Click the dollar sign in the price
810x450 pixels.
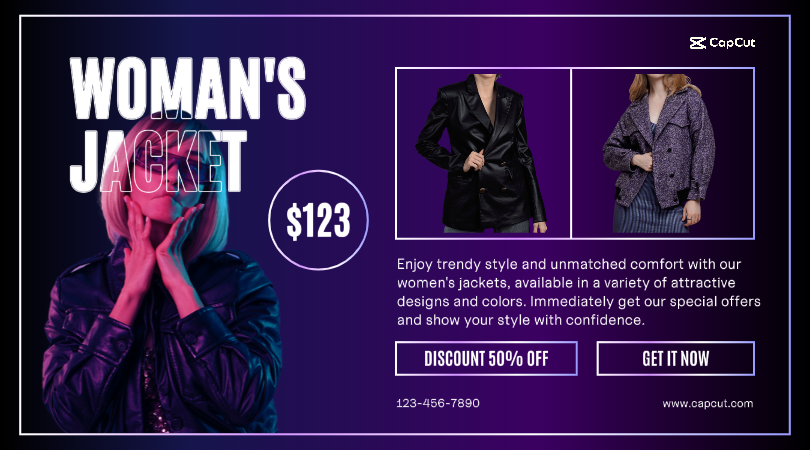(x=293, y=221)
